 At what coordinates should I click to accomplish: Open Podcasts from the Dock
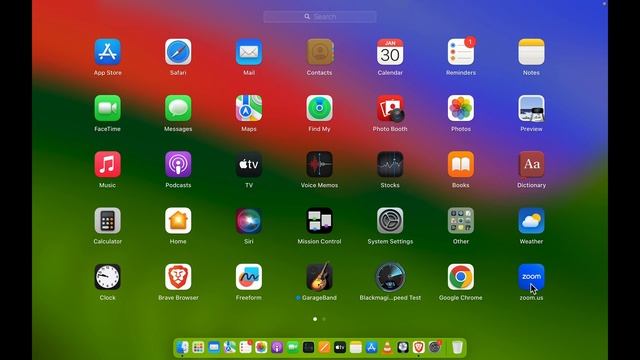277,347
